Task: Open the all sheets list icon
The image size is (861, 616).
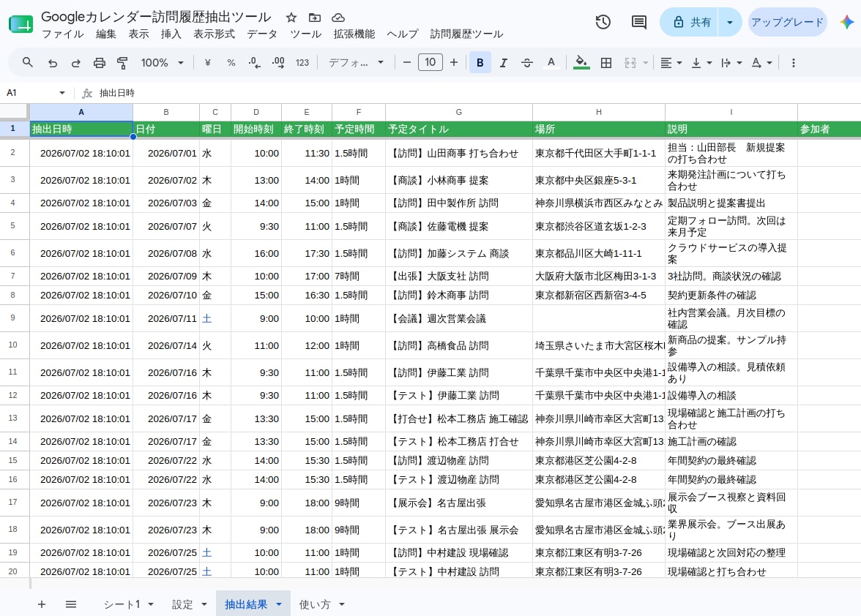Action: point(71,604)
